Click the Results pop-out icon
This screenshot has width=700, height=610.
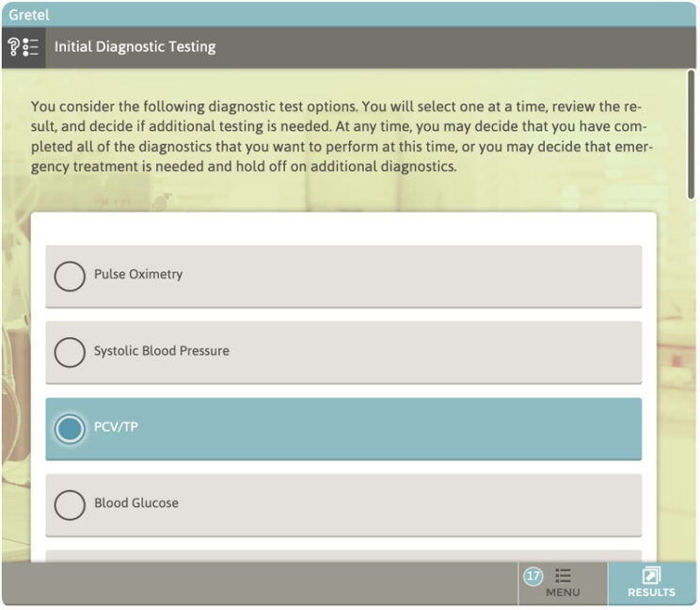point(651,574)
